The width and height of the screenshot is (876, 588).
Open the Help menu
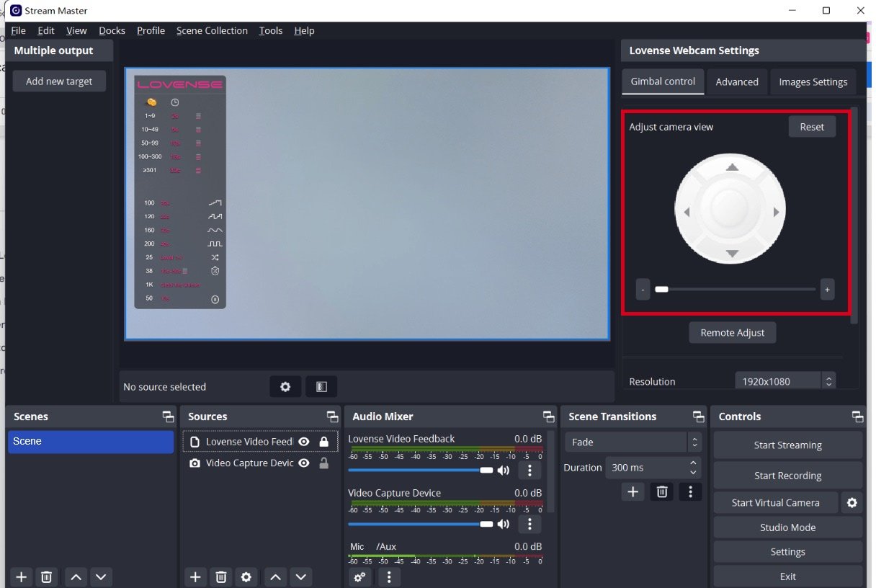(x=304, y=30)
